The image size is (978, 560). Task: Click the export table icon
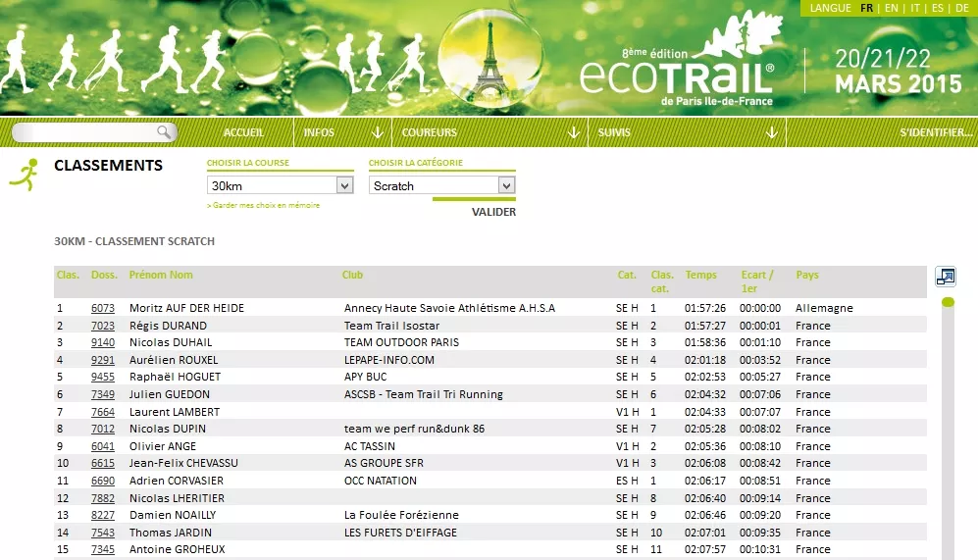pyautogui.click(x=946, y=277)
